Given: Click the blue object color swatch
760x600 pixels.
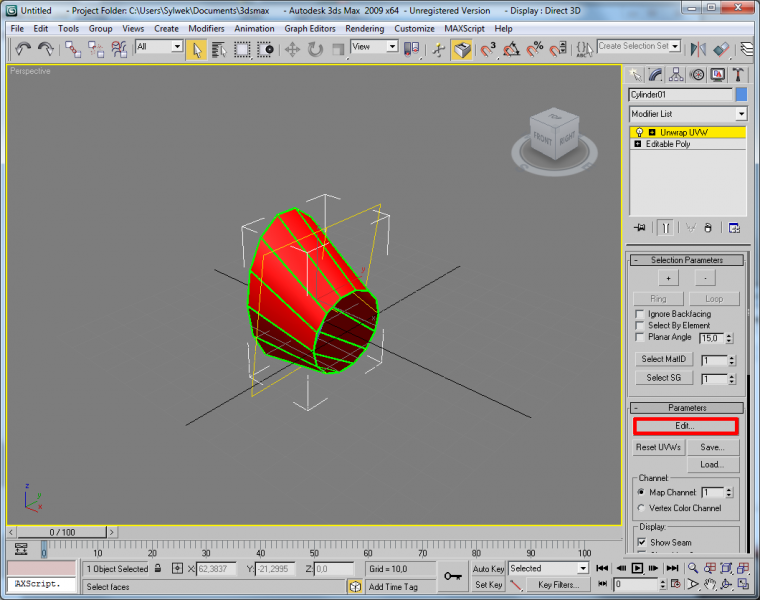Looking at the screenshot, I should coord(741,95).
